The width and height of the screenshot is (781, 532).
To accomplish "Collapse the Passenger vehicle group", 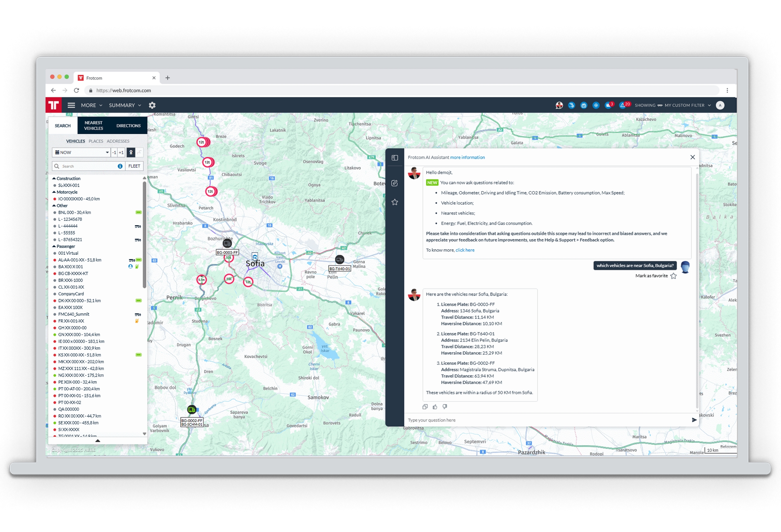I will [54, 246].
